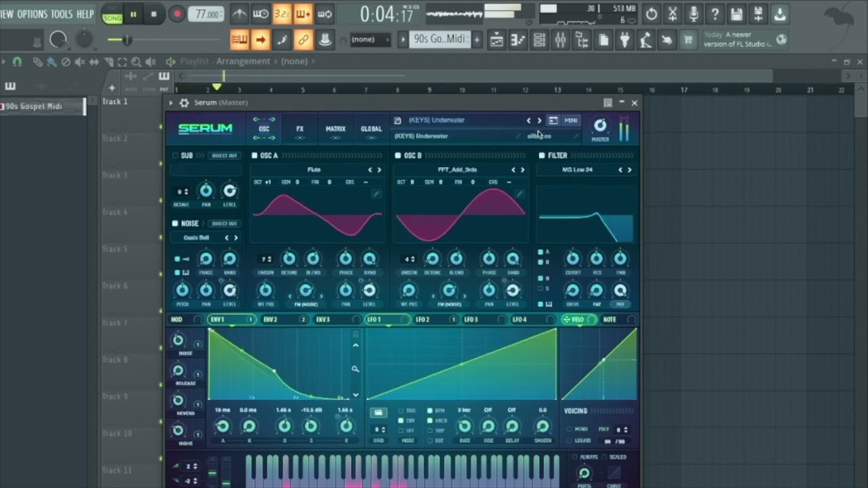The height and width of the screenshot is (488, 868).
Task: Next filter type after MG Low 24
Action: point(629,170)
